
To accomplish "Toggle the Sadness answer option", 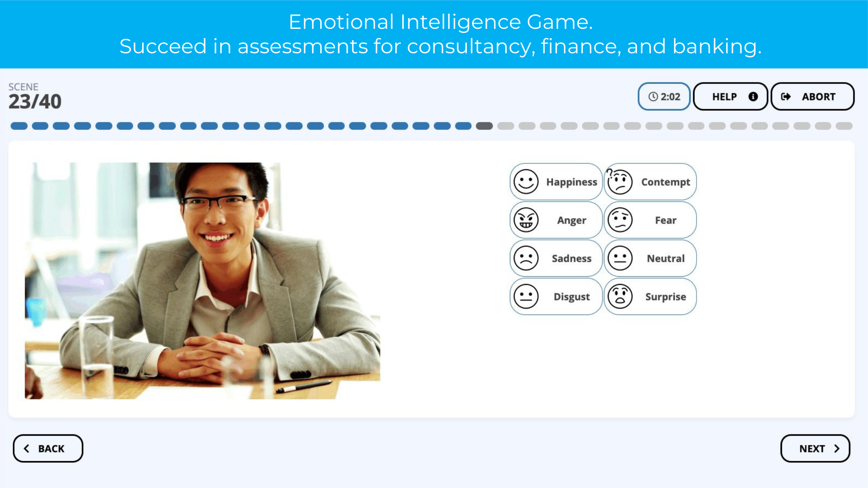I will tap(555, 258).
